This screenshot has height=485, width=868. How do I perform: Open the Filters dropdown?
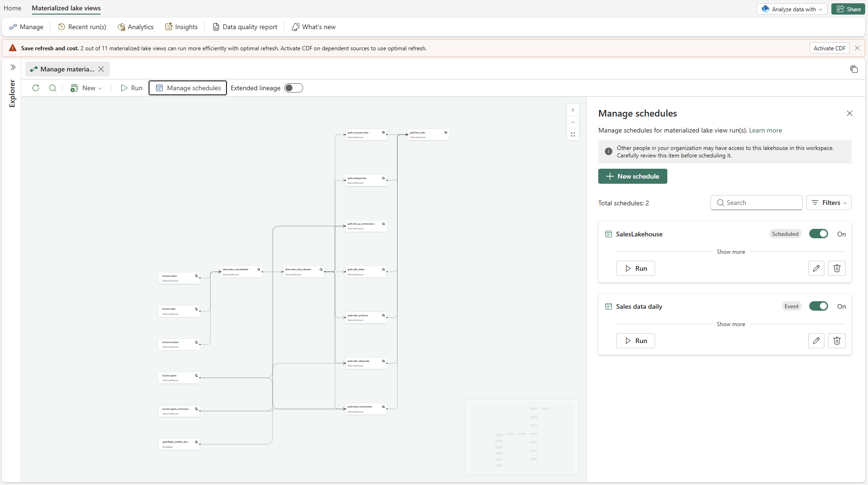tap(829, 203)
